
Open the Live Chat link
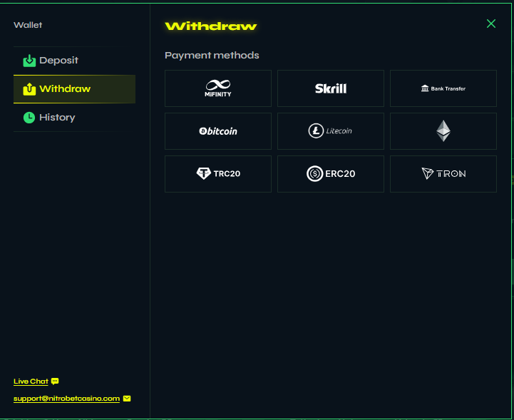31,381
